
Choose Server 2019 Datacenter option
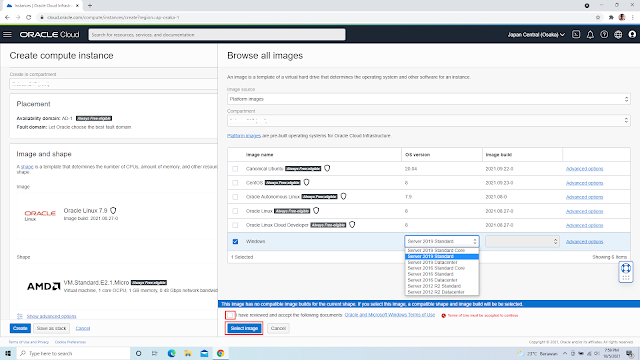(442, 262)
